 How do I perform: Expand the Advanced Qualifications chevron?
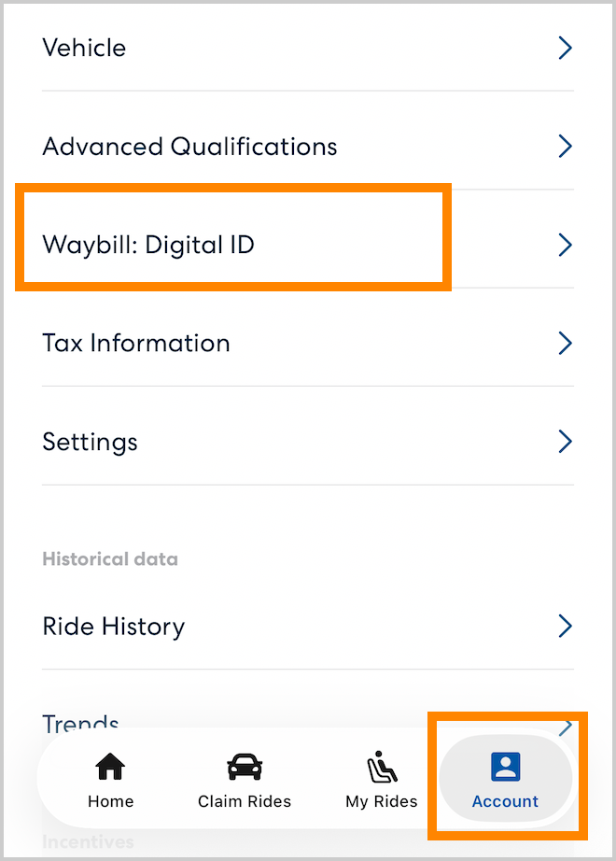(565, 147)
